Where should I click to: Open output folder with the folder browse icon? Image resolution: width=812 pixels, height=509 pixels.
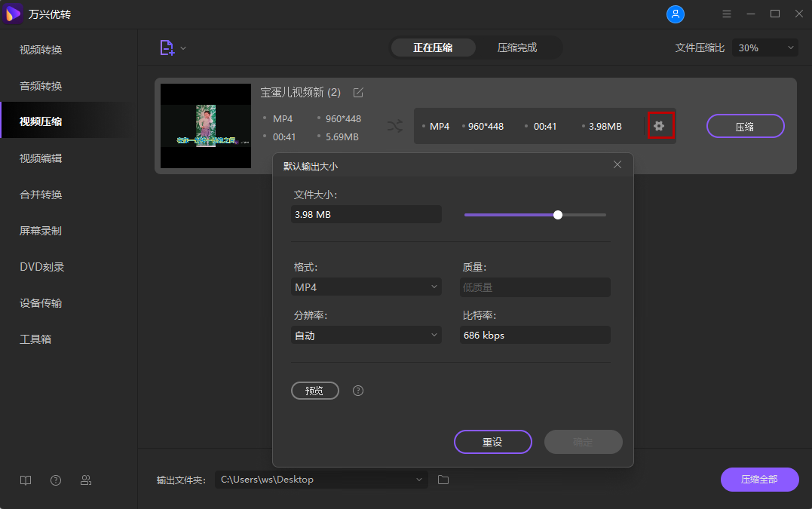coord(443,479)
